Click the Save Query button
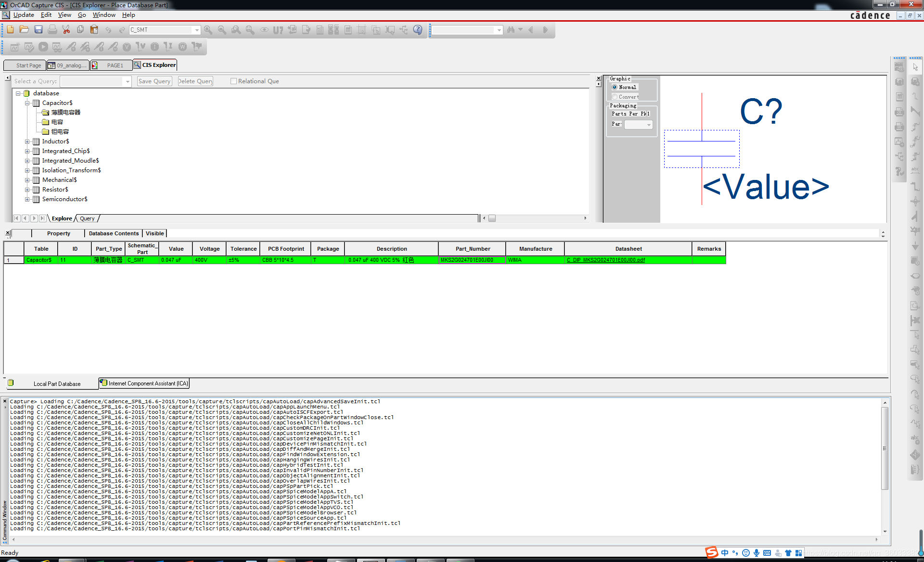The image size is (924, 562). 154,81
